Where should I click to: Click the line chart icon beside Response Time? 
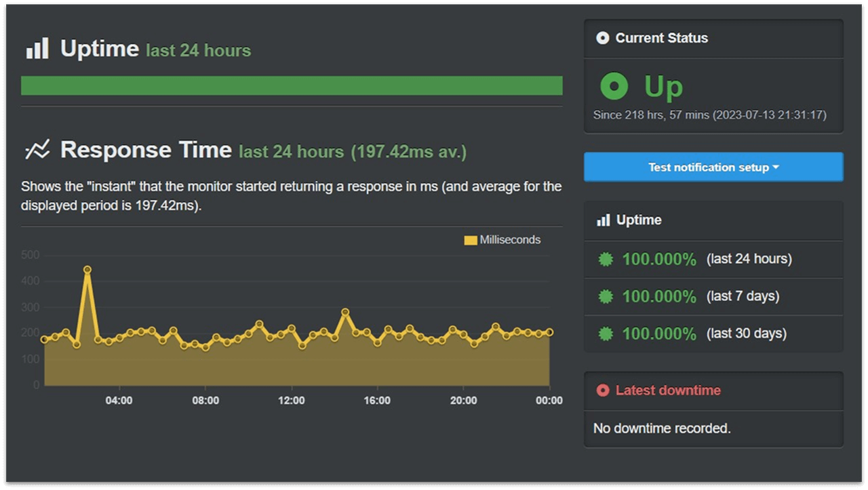[37, 150]
